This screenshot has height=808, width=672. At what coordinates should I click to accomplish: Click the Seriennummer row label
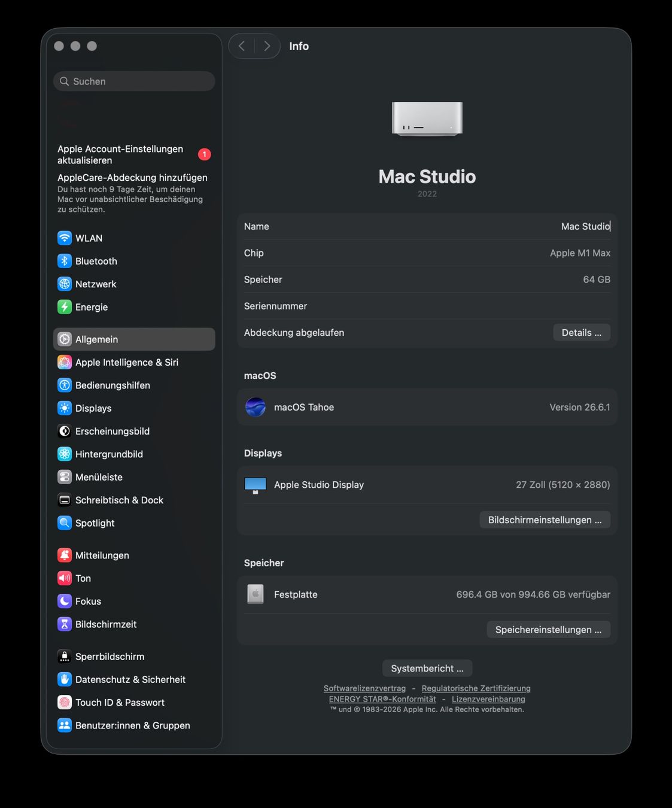click(275, 306)
